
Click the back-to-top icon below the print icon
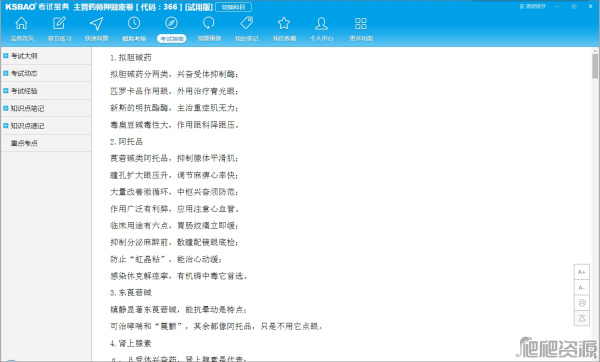point(582,318)
